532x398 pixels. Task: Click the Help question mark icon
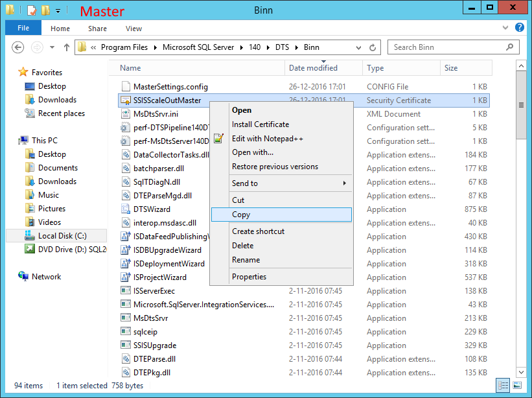coord(518,27)
